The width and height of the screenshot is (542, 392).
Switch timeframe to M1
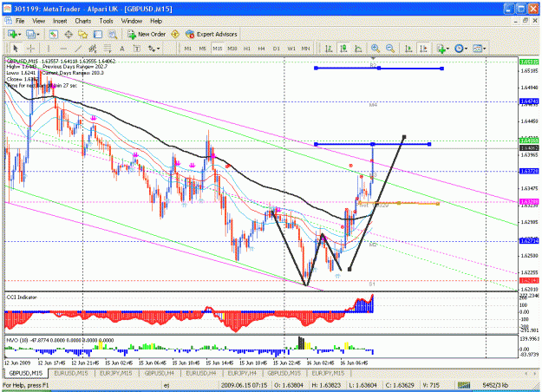click(187, 49)
